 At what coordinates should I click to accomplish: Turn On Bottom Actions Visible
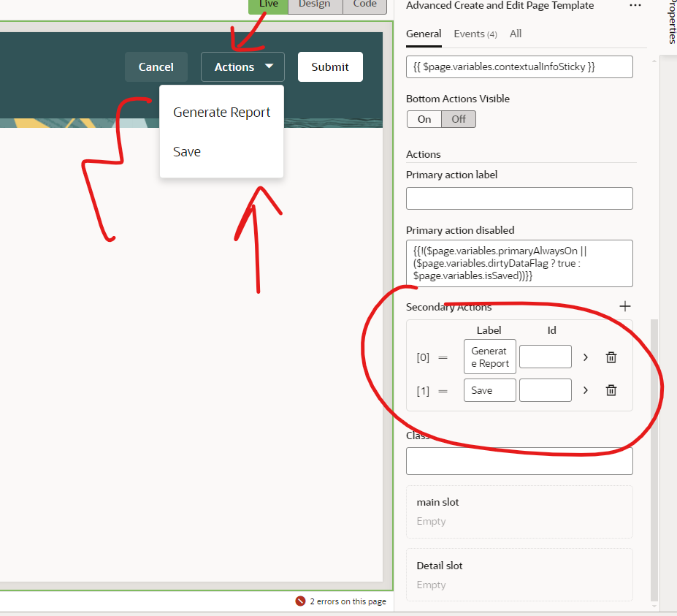point(424,118)
